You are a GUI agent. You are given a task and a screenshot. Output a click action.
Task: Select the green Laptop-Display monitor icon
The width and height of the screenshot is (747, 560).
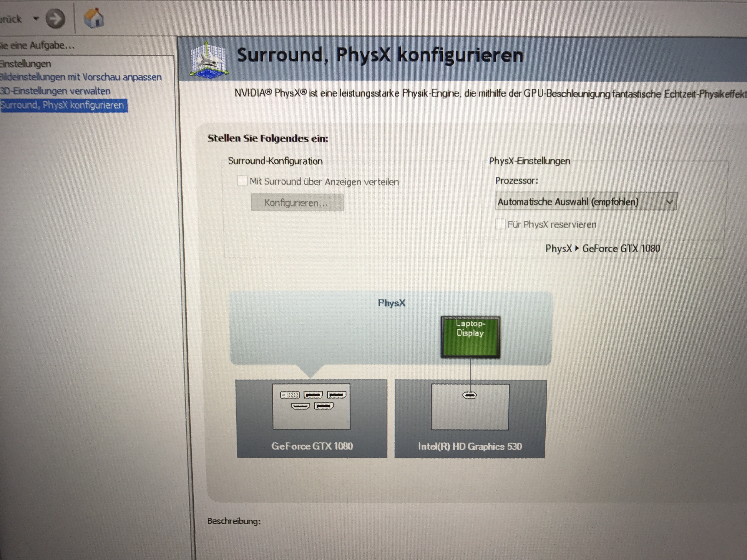470,337
